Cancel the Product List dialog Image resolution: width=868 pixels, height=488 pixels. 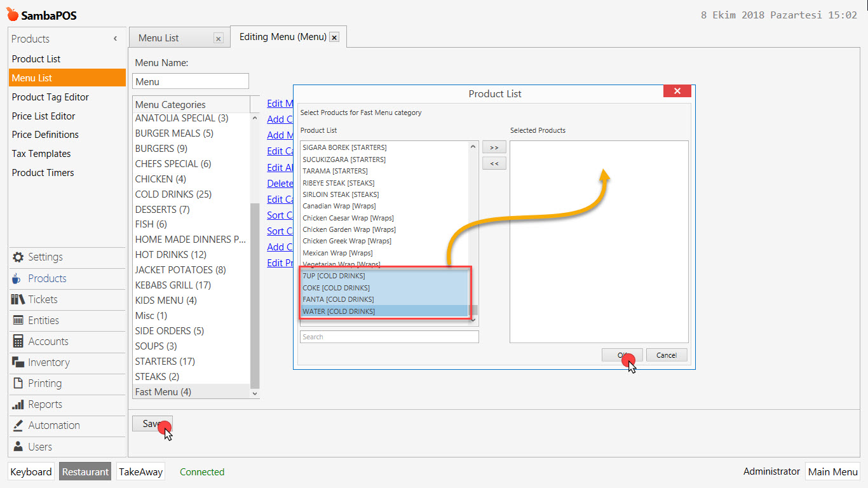click(x=667, y=355)
